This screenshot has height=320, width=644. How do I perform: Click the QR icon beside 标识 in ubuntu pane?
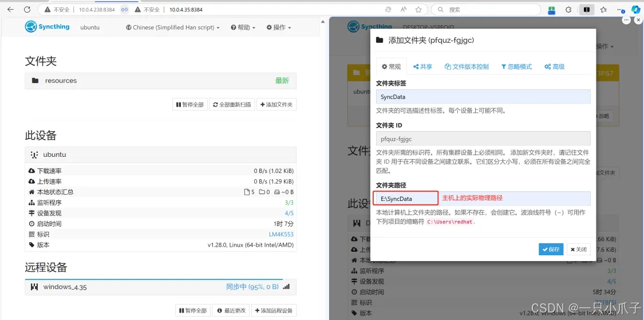tap(31, 235)
